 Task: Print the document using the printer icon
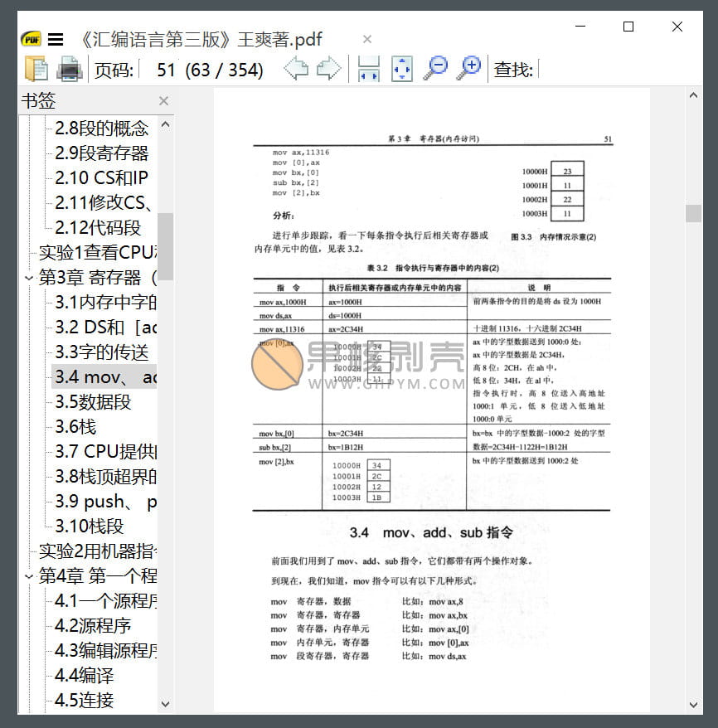click(x=70, y=69)
